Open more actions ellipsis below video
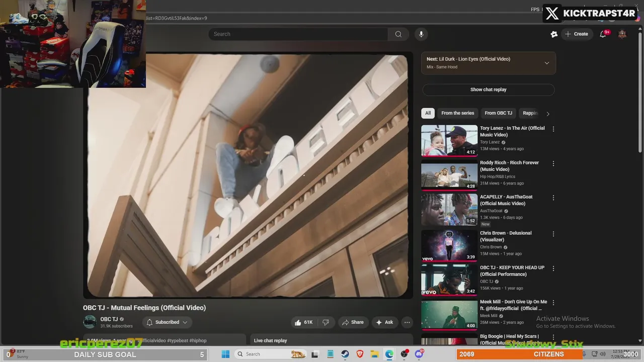This screenshot has width=644, height=362. 407,322
